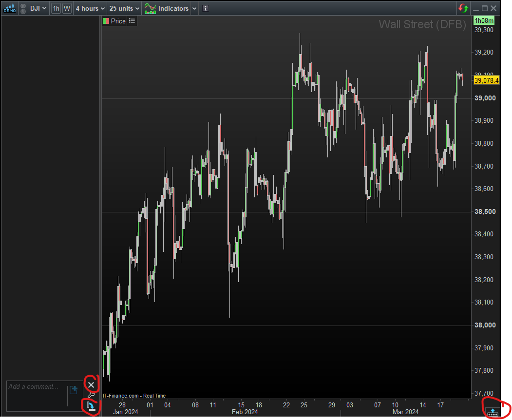Close the comment panel with X

tap(91, 385)
